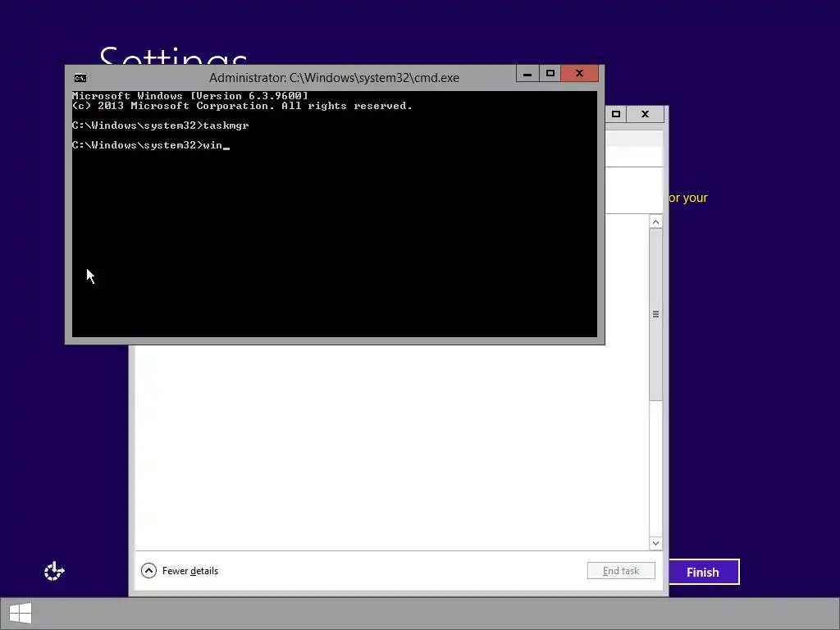Screen dimensions: 840x630
Task: Click Task Manager scrollbar down arrow
Action: pyautogui.click(x=655, y=543)
